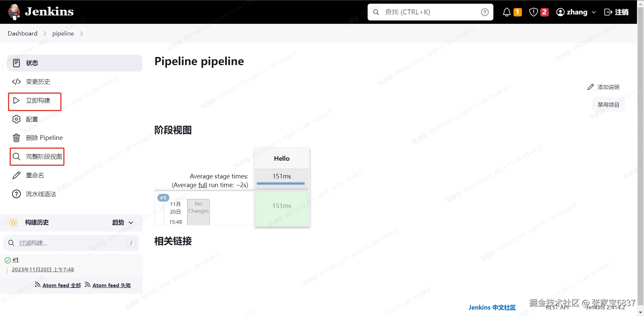Click the 构建历史 sun weather icon

tap(13, 222)
